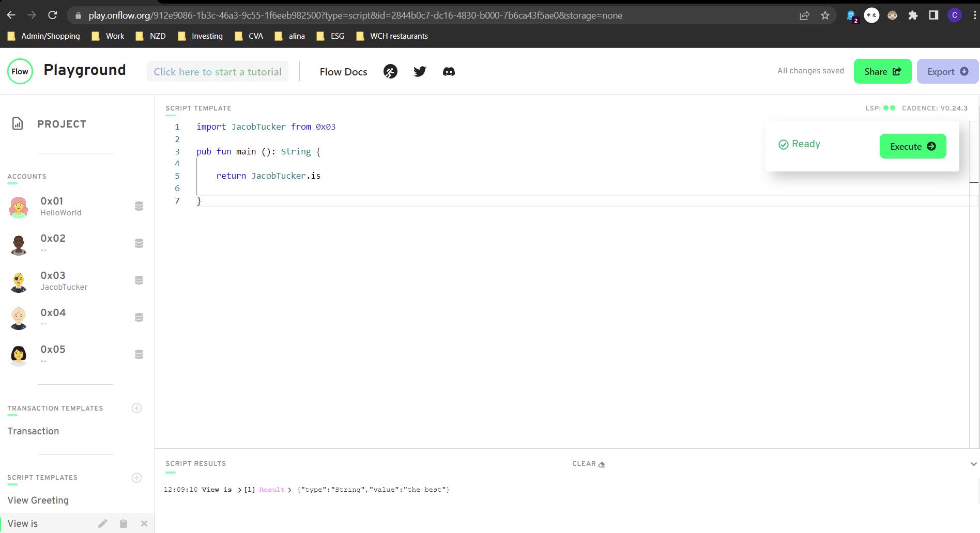Reload the browser page
The height and width of the screenshot is (533, 980).
tap(53, 15)
